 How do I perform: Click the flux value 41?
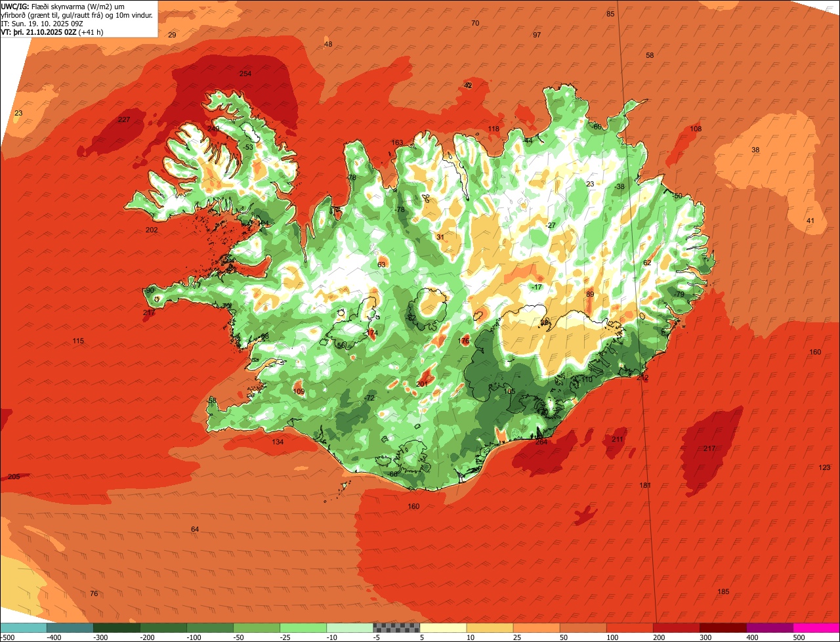(x=810, y=221)
